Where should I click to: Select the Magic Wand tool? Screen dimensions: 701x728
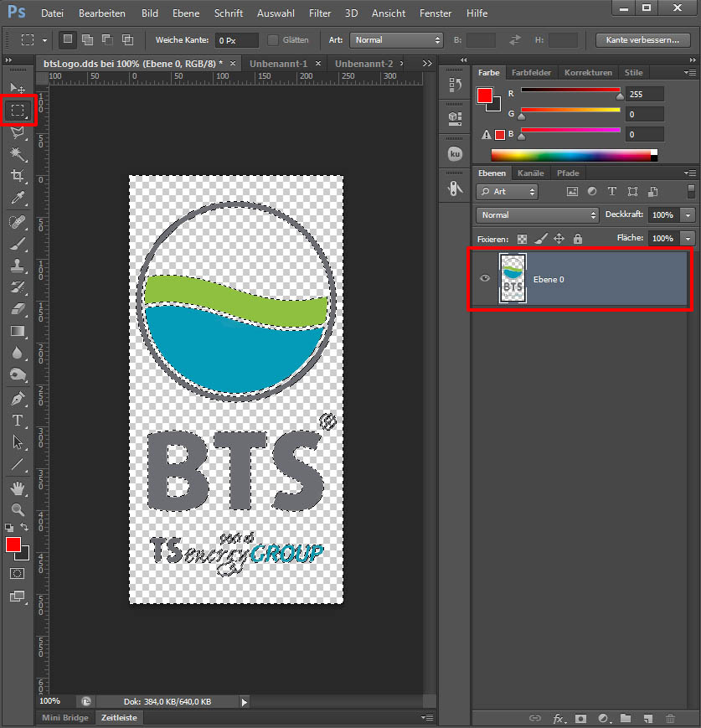pyautogui.click(x=18, y=154)
